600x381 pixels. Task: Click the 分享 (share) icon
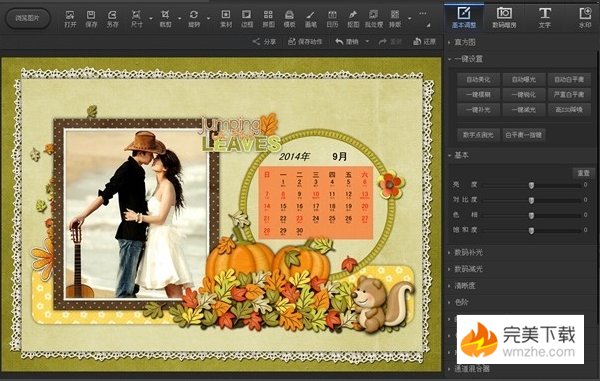264,42
